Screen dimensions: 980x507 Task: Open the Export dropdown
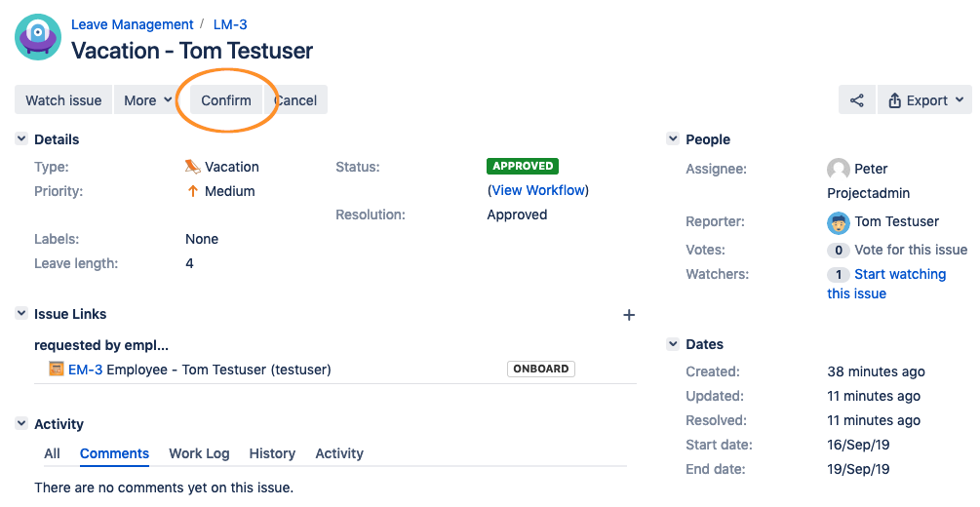(925, 100)
